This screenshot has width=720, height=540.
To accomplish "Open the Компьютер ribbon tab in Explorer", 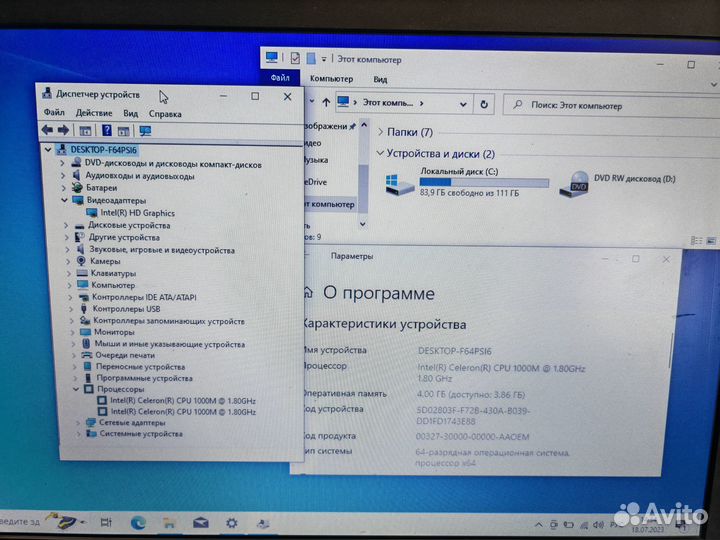I will (x=331, y=79).
